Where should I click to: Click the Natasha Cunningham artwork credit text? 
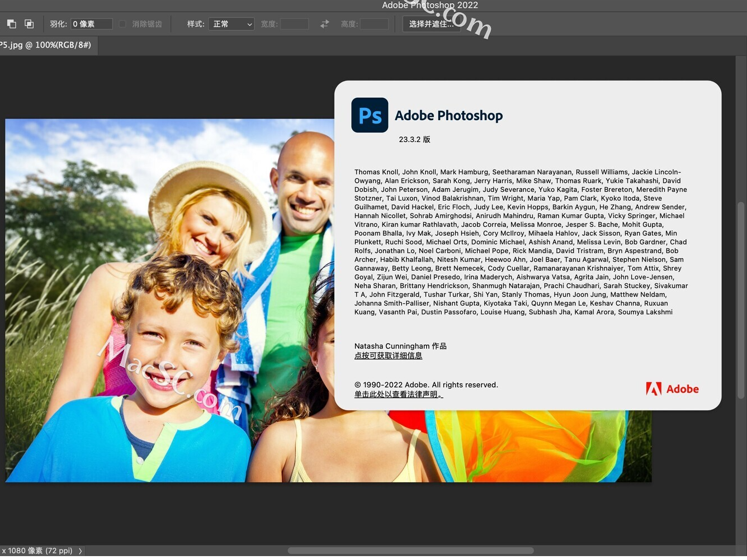pos(400,346)
